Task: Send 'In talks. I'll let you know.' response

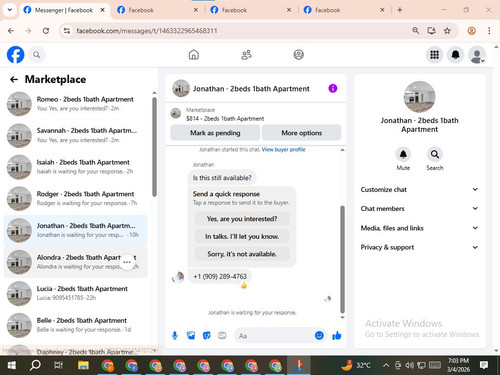Action: [x=242, y=236]
